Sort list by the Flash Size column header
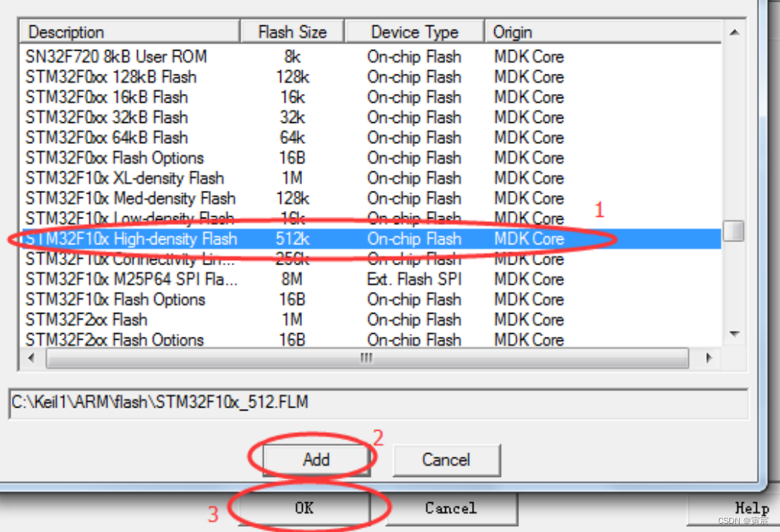 pos(292,32)
